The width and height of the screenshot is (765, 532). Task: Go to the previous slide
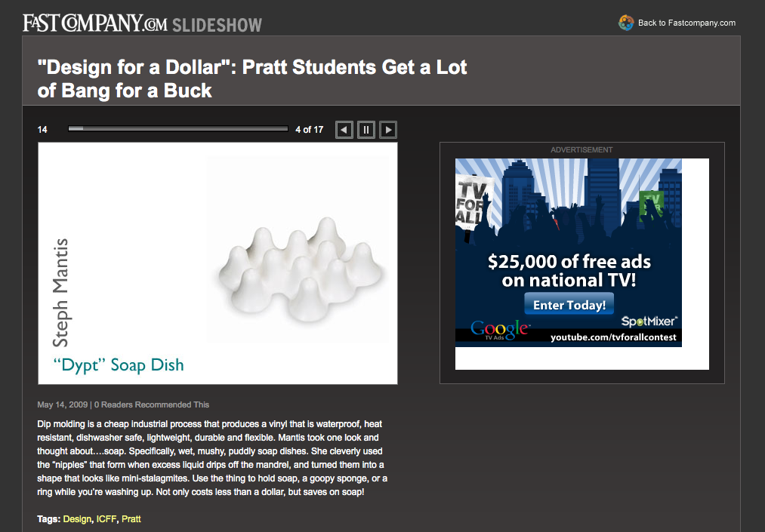pyautogui.click(x=344, y=130)
